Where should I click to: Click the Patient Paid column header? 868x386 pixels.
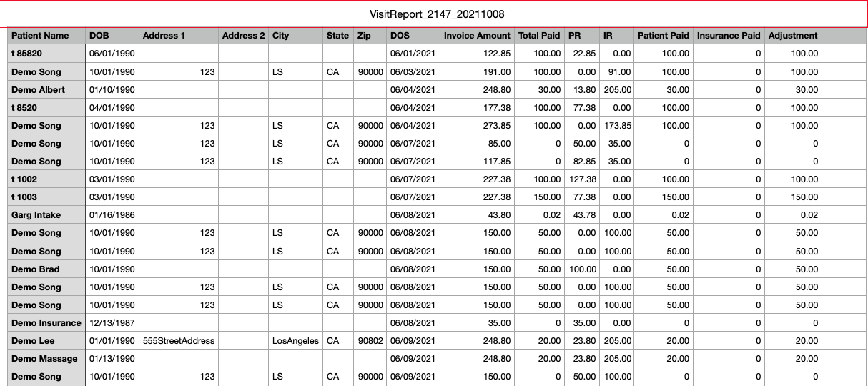[x=664, y=35]
